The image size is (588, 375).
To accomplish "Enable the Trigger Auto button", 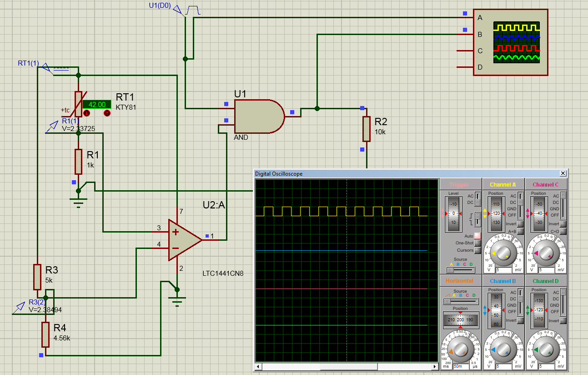I will click(477, 236).
